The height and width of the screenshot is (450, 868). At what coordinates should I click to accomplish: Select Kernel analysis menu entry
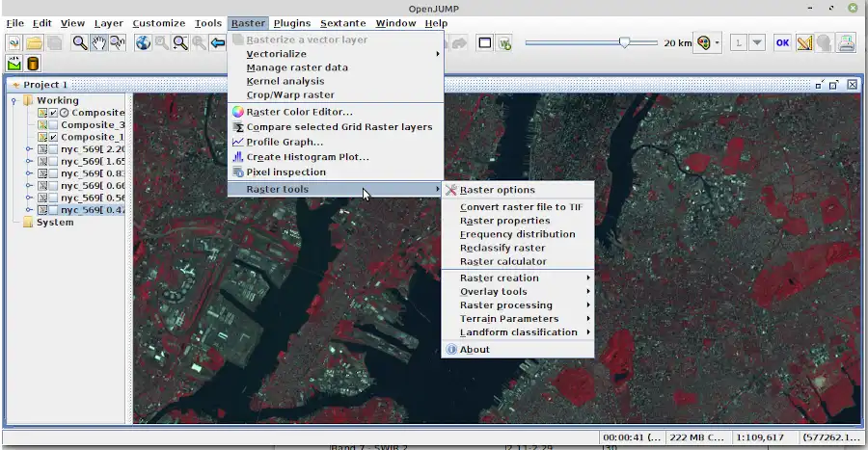click(x=336, y=81)
